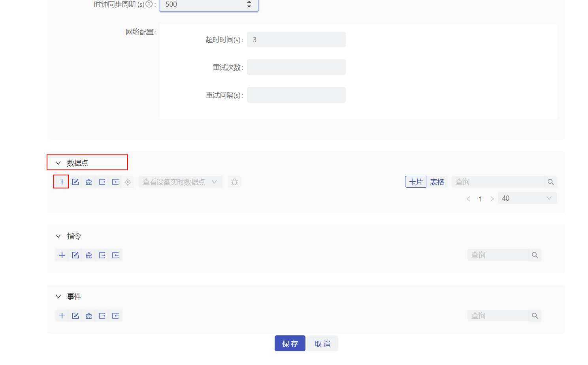Click edit icon in 事件 toolbar
The height and width of the screenshot is (365, 588).
click(75, 316)
